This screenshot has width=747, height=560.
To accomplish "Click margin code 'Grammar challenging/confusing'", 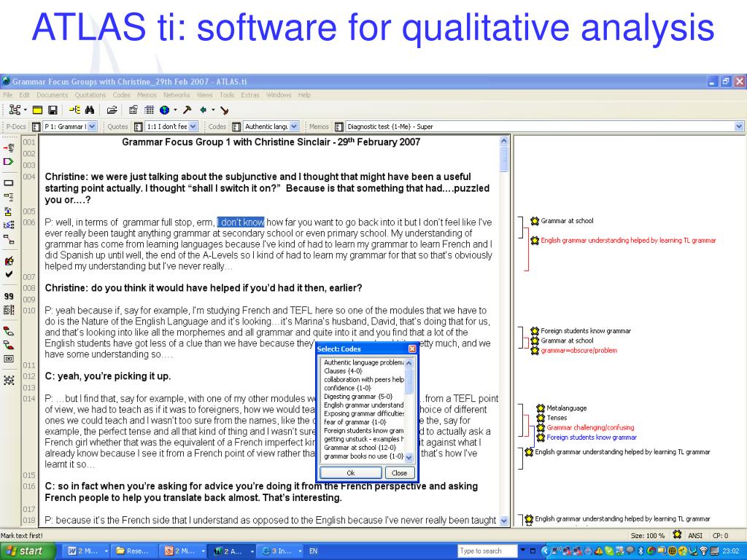I will click(x=590, y=427).
